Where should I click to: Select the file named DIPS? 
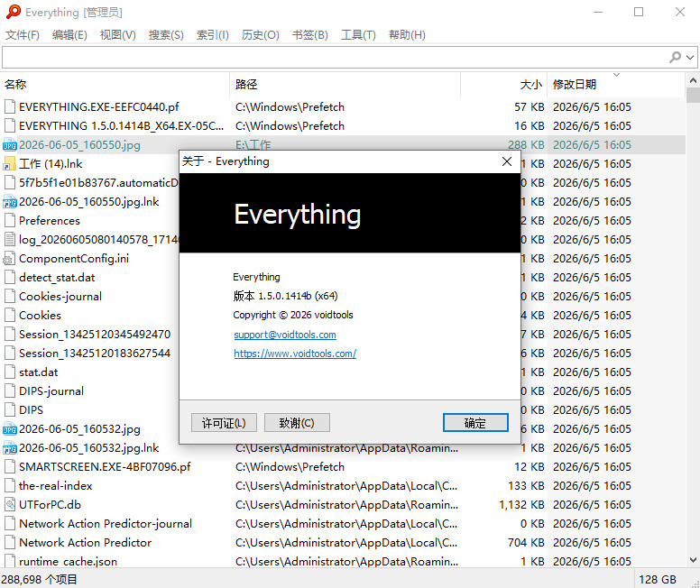31,409
